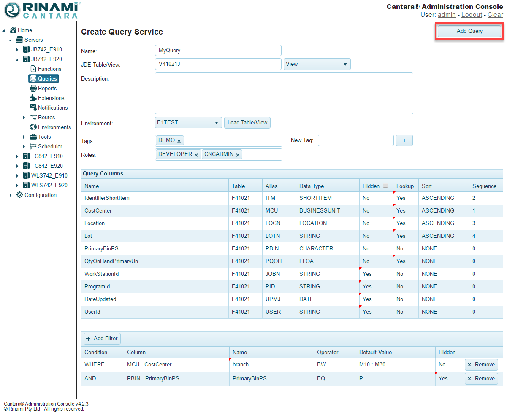
Task: Click the Extensions puzzle icon
Action: pos(33,98)
